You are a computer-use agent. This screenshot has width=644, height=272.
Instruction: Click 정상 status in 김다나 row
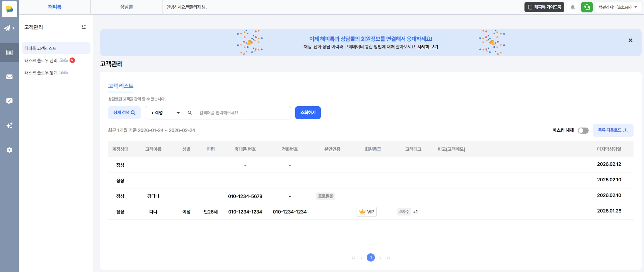pyautogui.click(x=120, y=196)
